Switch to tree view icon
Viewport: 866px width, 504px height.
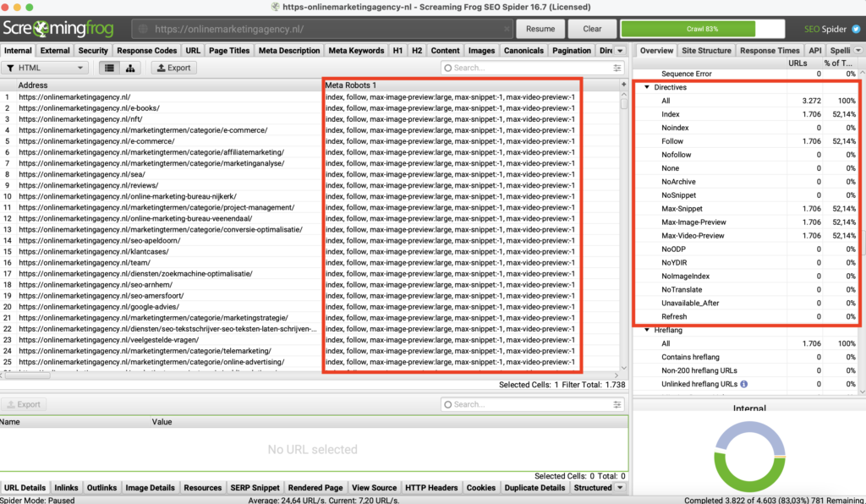tap(131, 68)
